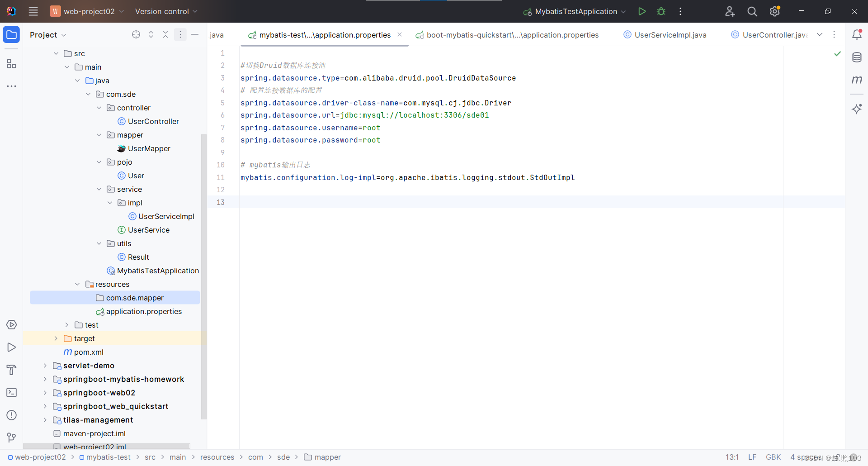Open the MybatisTestApplication run configuration dropdown
The height and width of the screenshot is (466, 868).
click(x=574, y=11)
